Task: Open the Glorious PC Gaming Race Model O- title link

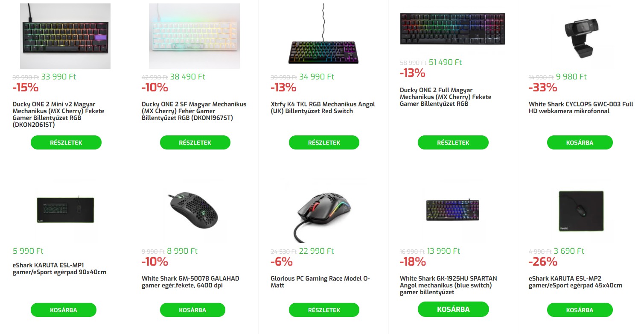Action: coord(320,282)
